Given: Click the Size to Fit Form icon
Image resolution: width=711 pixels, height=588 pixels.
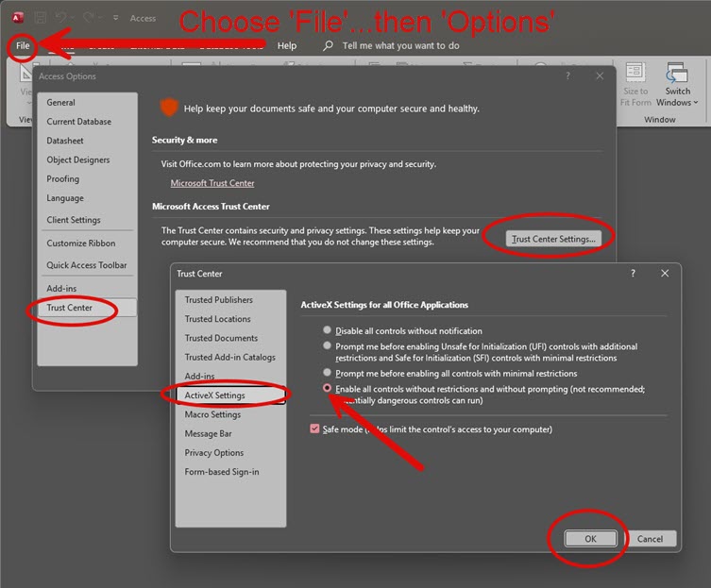Looking at the screenshot, I should 635,75.
